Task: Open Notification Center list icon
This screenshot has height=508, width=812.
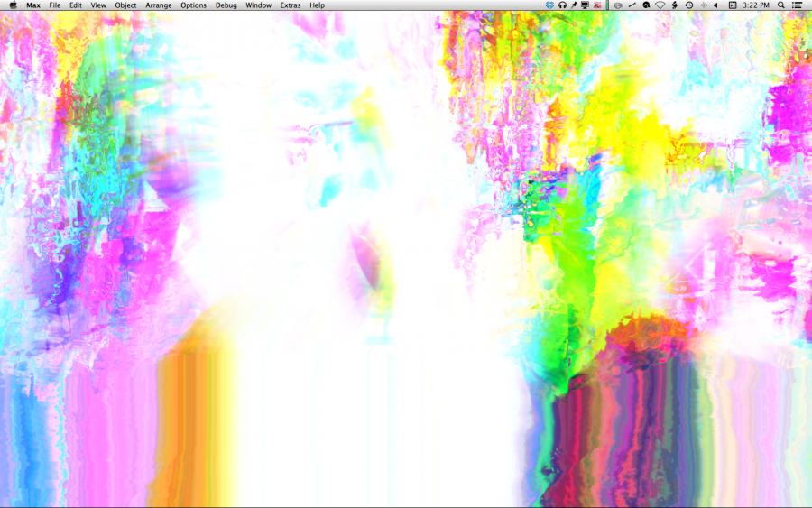Action: pos(798,5)
